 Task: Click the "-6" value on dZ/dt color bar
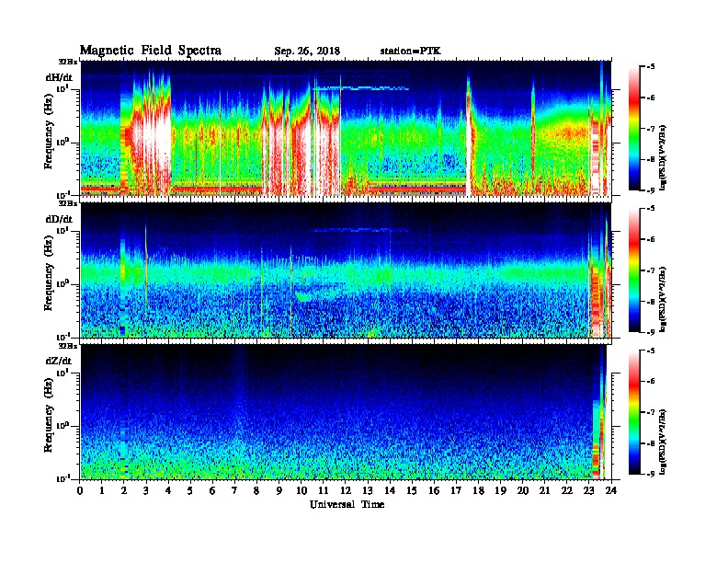pos(650,381)
